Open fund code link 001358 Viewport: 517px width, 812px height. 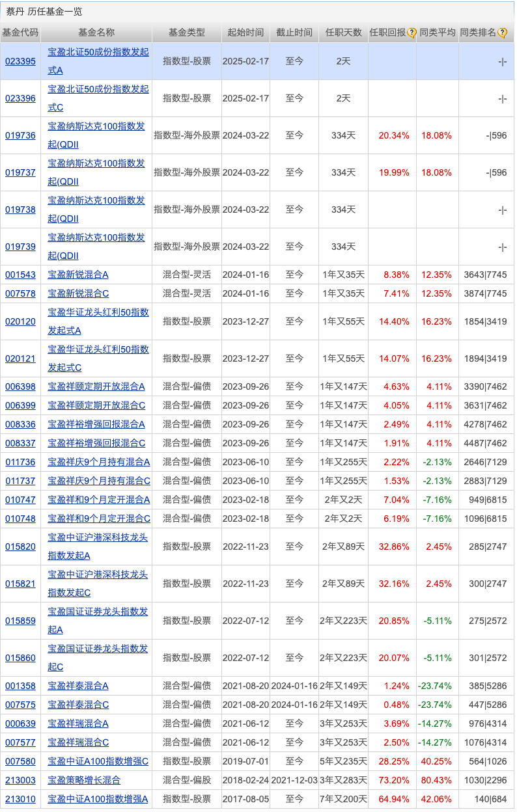tap(20, 686)
